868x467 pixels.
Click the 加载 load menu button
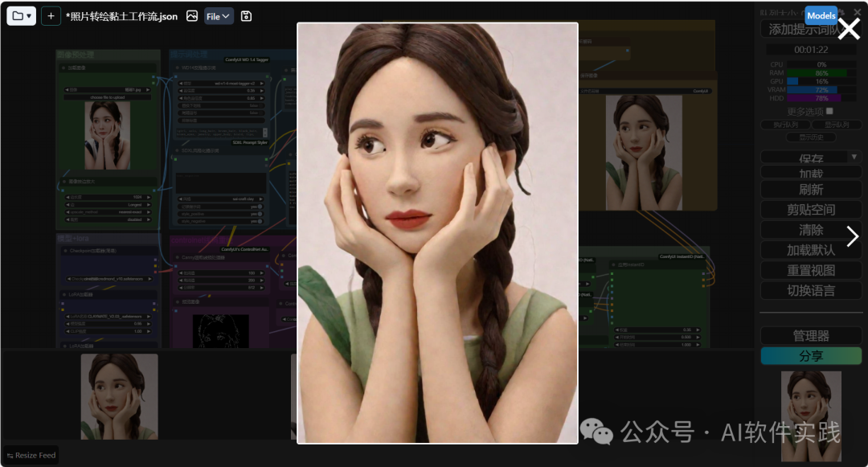coord(811,172)
